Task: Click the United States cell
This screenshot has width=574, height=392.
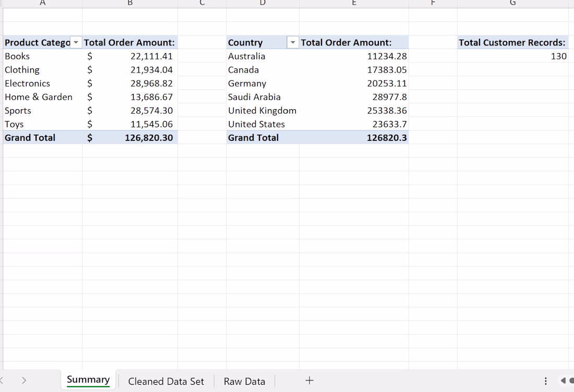Action: pyautogui.click(x=262, y=124)
